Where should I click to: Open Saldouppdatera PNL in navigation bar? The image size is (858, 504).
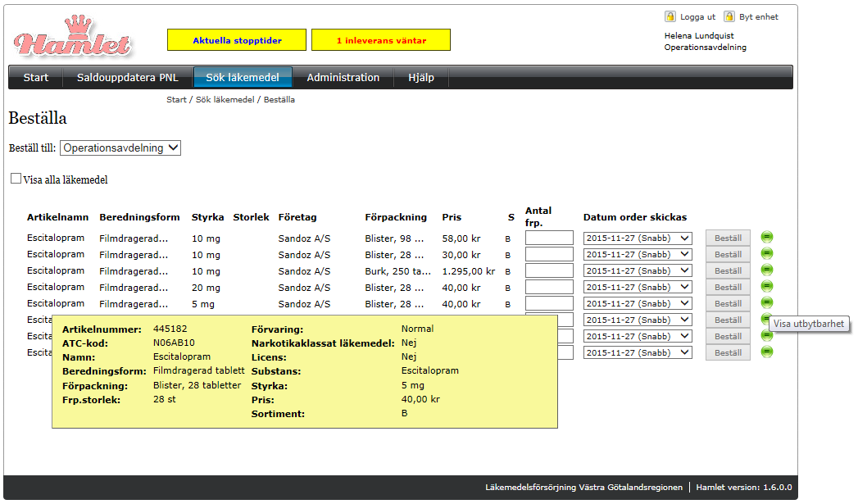[x=128, y=77]
